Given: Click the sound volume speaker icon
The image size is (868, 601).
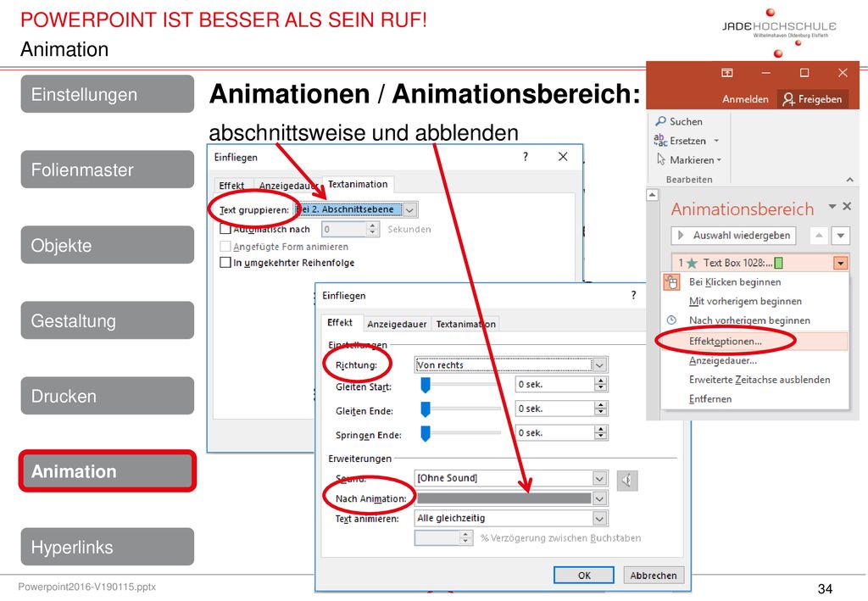Looking at the screenshot, I should 626,480.
